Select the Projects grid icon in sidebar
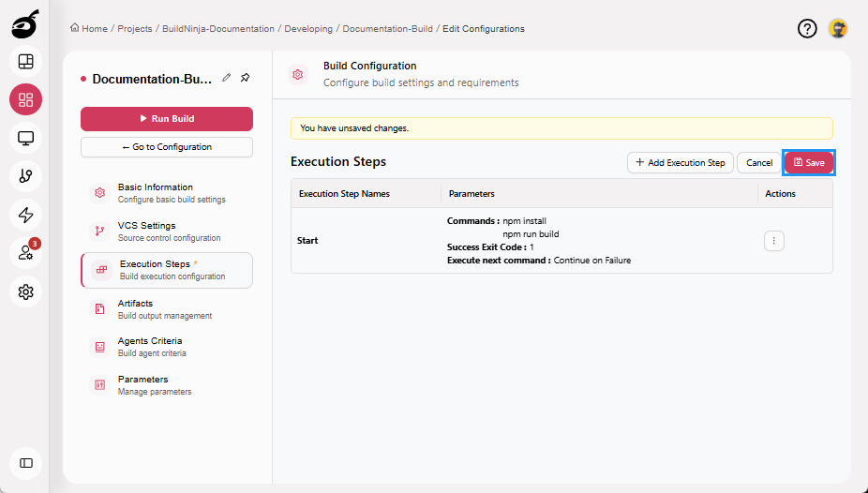868x493 pixels. click(x=25, y=100)
